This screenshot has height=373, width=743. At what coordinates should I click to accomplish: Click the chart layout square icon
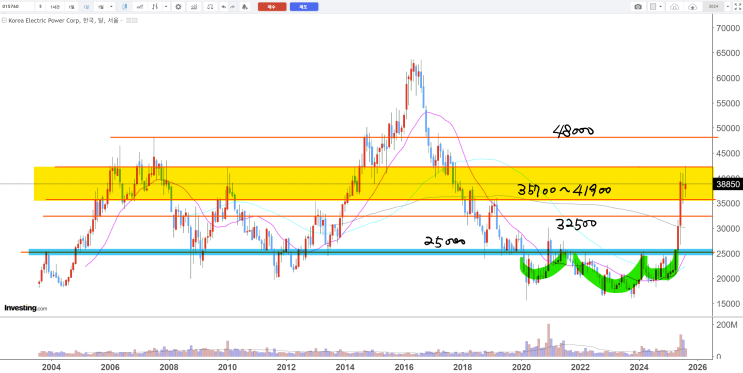[x=653, y=7]
